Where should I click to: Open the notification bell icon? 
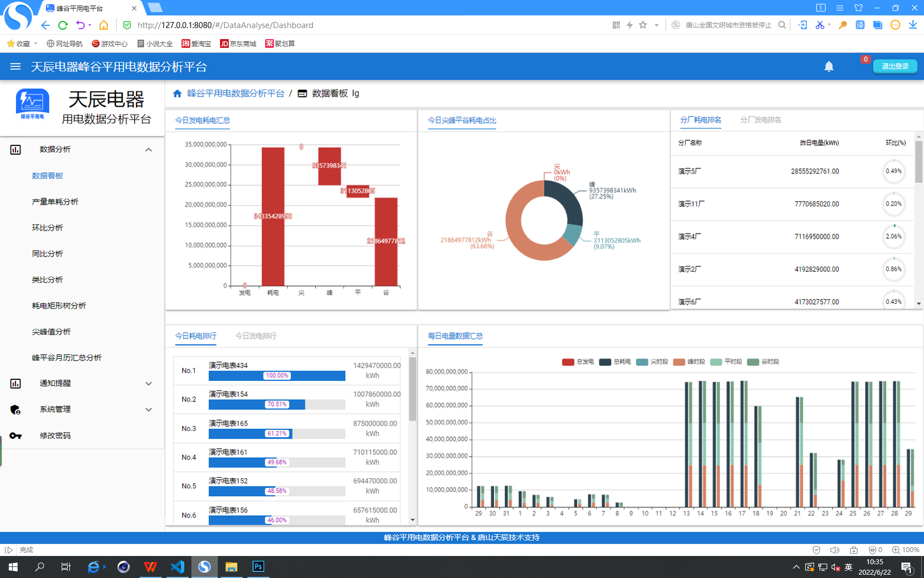tap(828, 67)
